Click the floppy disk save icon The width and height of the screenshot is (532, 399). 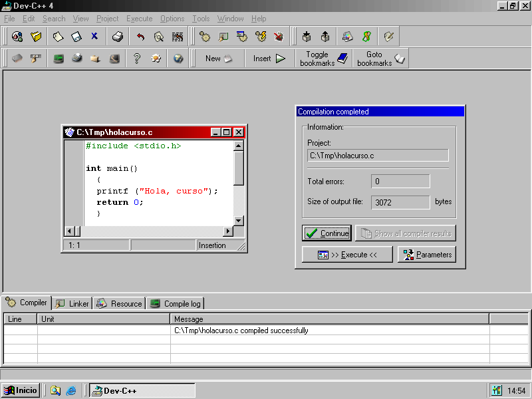(x=76, y=37)
